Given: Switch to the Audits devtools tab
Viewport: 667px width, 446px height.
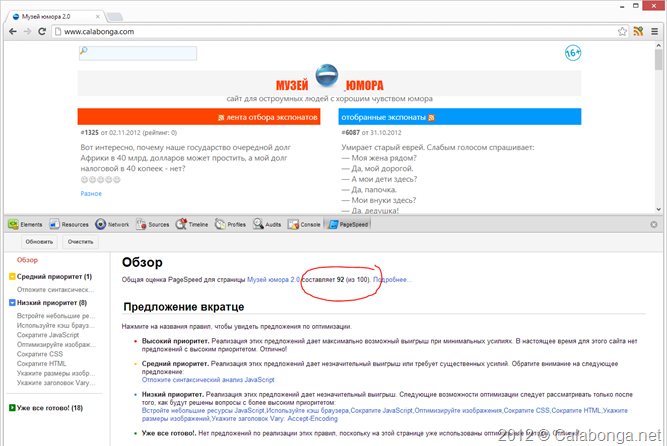Looking at the screenshot, I should tap(267, 224).
